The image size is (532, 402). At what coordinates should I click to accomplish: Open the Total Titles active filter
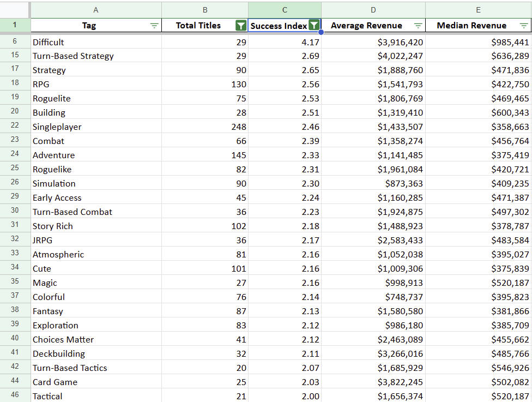pyautogui.click(x=241, y=26)
